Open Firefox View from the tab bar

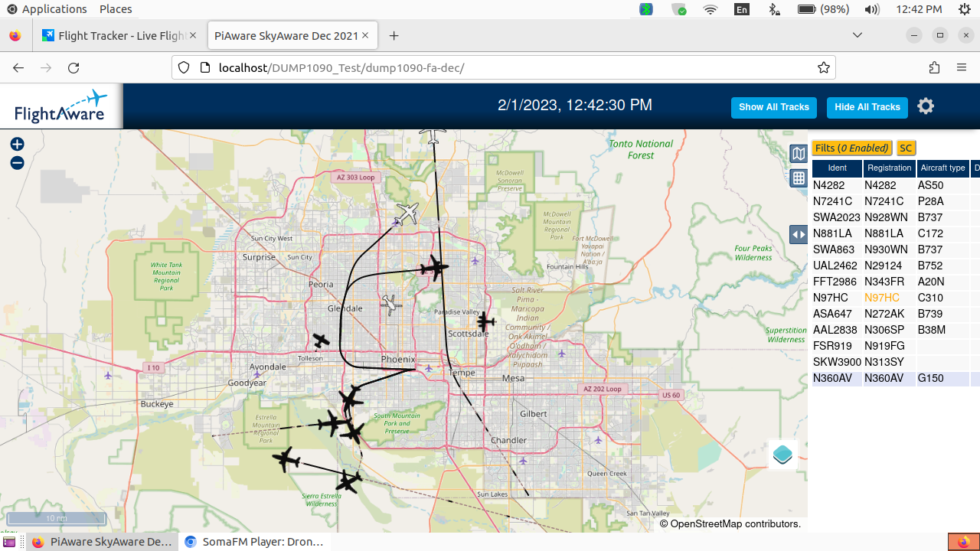(15, 36)
